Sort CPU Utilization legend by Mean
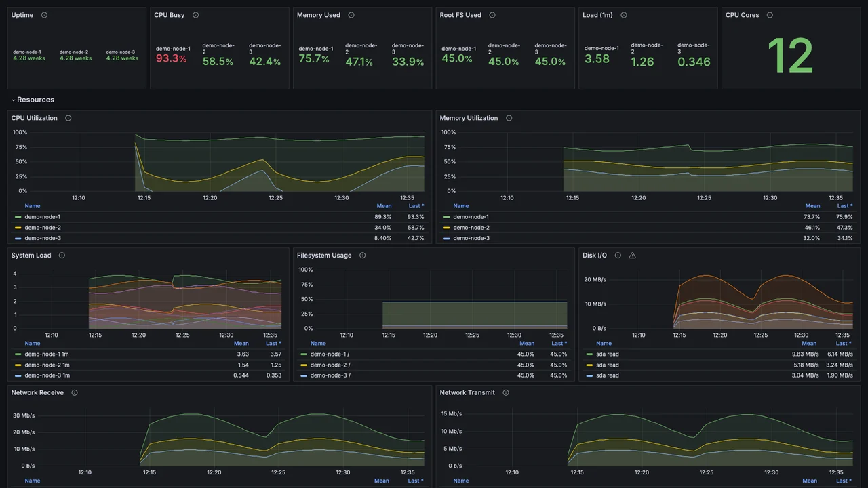This screenshot has width=868, height=488. click(x=384, y=206)
